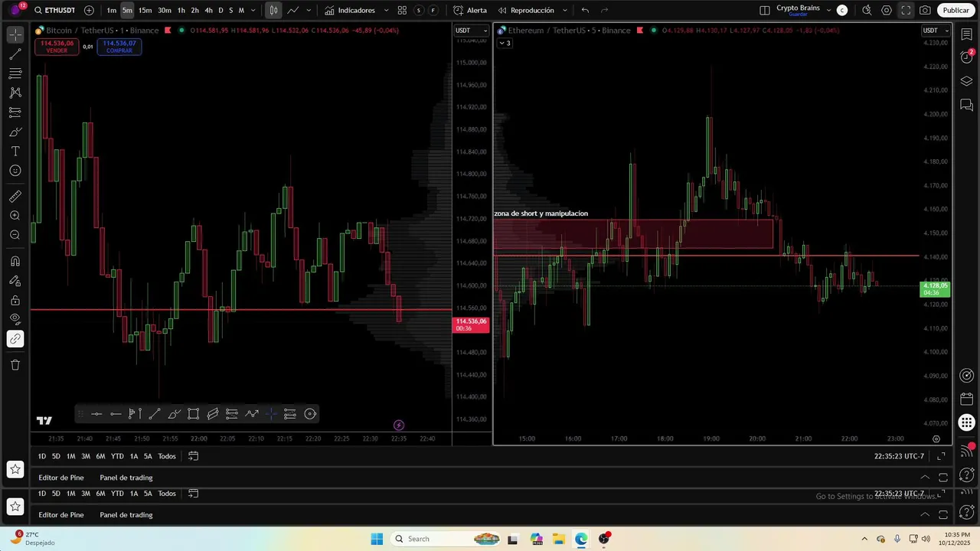Create an alert with Alerta
This screenshot has width=980, height=551.
point(470,10)
